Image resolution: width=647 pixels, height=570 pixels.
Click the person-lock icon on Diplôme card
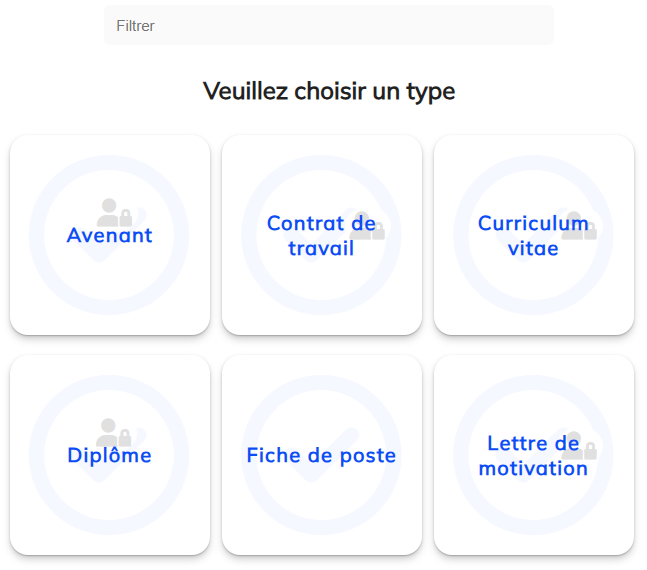click(x=115, y=432)
